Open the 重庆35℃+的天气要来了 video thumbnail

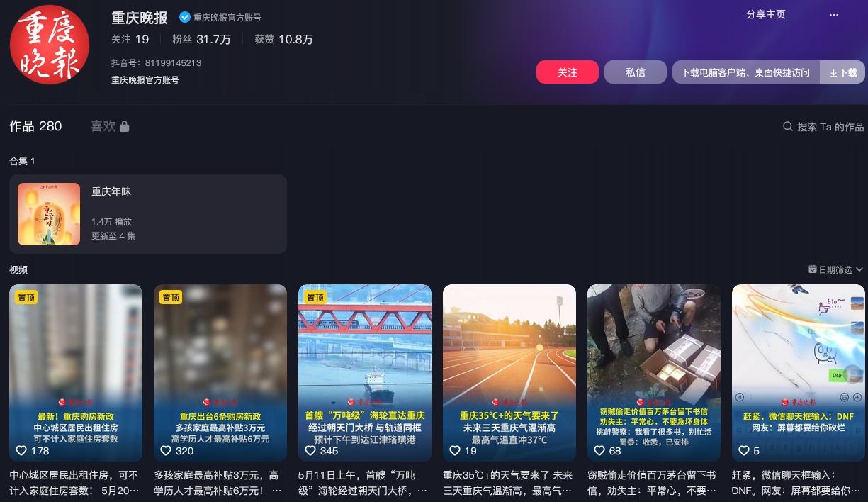point(509,373)
